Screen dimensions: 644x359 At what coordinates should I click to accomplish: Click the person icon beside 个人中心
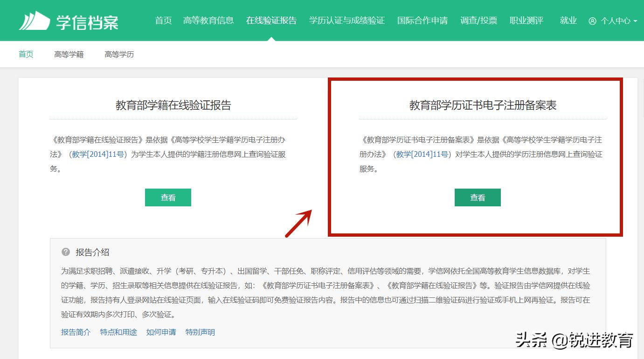pyautogui.click(x=592, y=21)
